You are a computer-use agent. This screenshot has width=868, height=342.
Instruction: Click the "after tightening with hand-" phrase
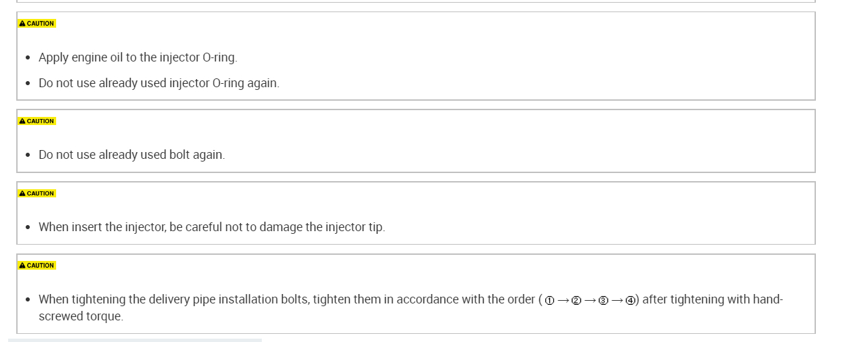(712, 299)
